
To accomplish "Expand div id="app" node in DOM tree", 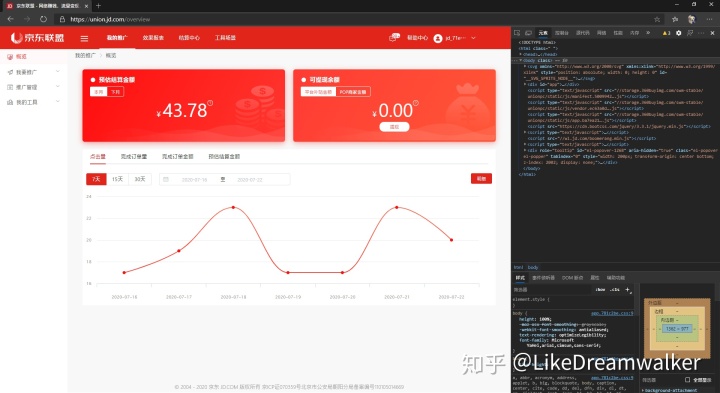I will pos(525,84).
